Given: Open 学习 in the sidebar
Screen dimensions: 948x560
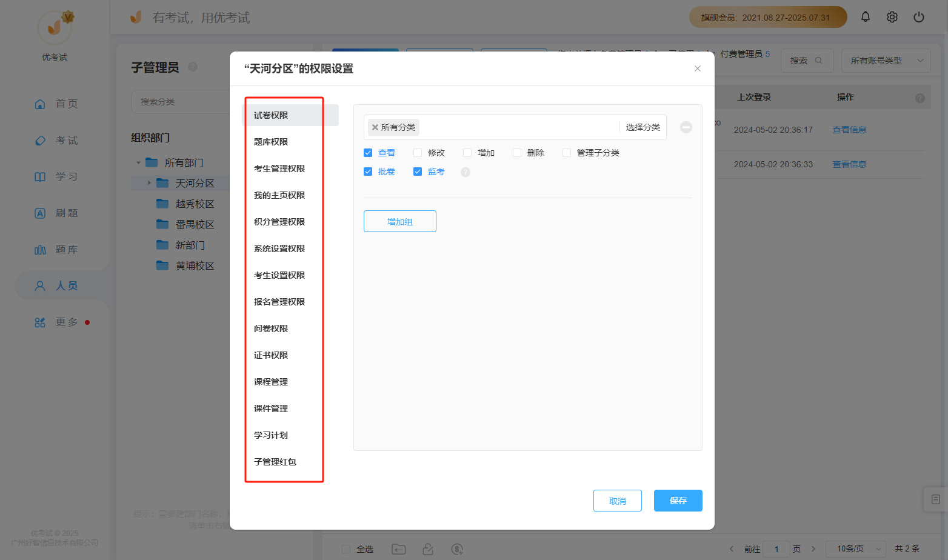Looking at the screenshot, I should (x=56, y=176).
